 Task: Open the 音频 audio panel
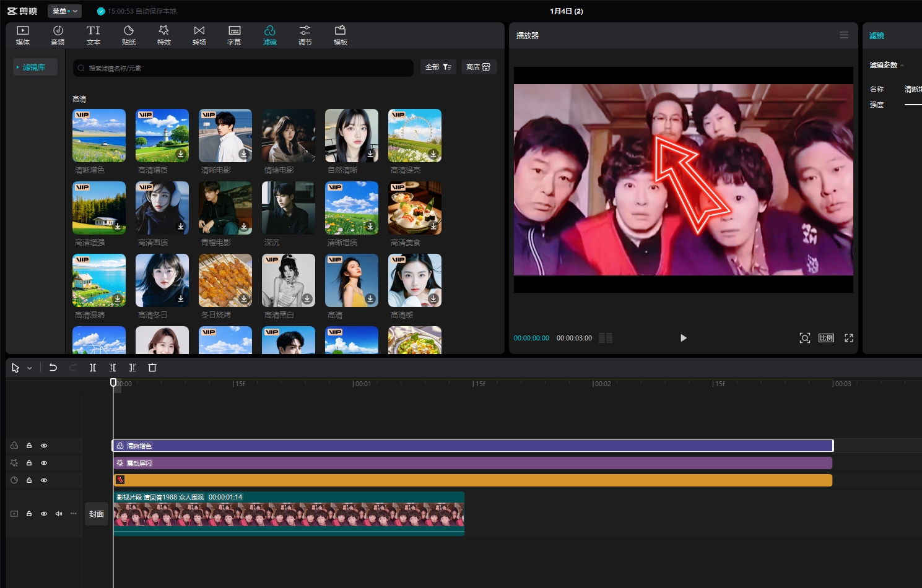[x=58, y=35]
